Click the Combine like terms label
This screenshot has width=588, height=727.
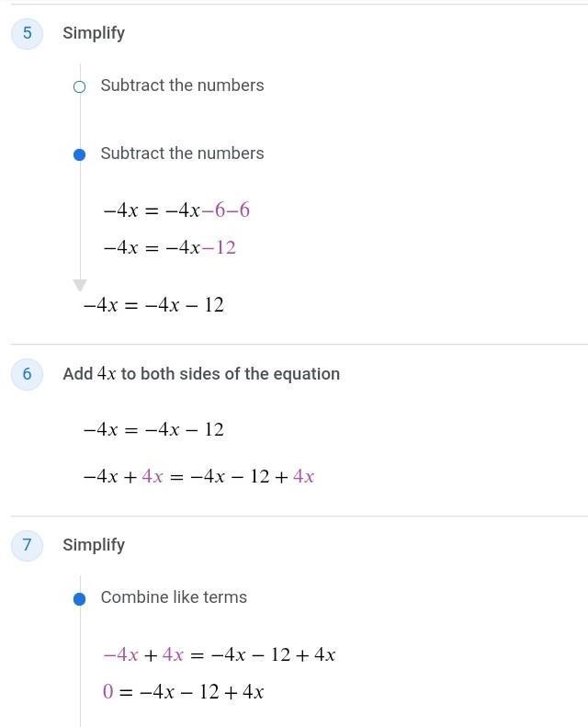pyautogui.click(x=174, y=597)
